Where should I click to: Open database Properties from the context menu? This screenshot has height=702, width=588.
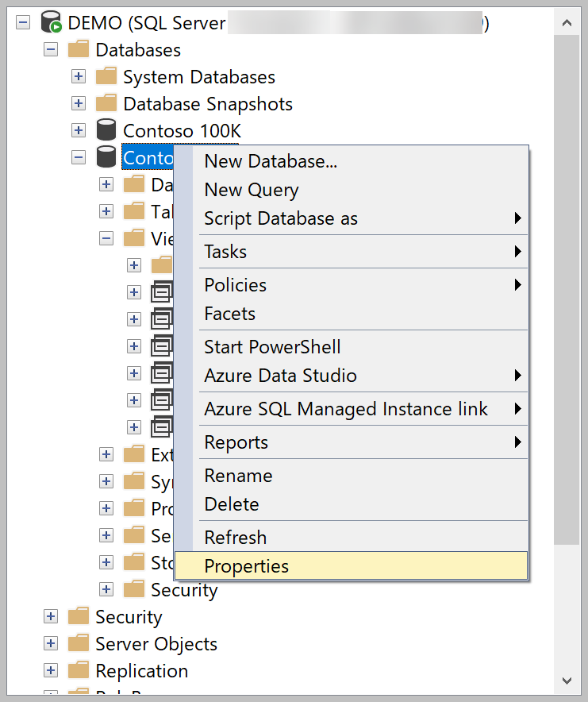[351, 566]
